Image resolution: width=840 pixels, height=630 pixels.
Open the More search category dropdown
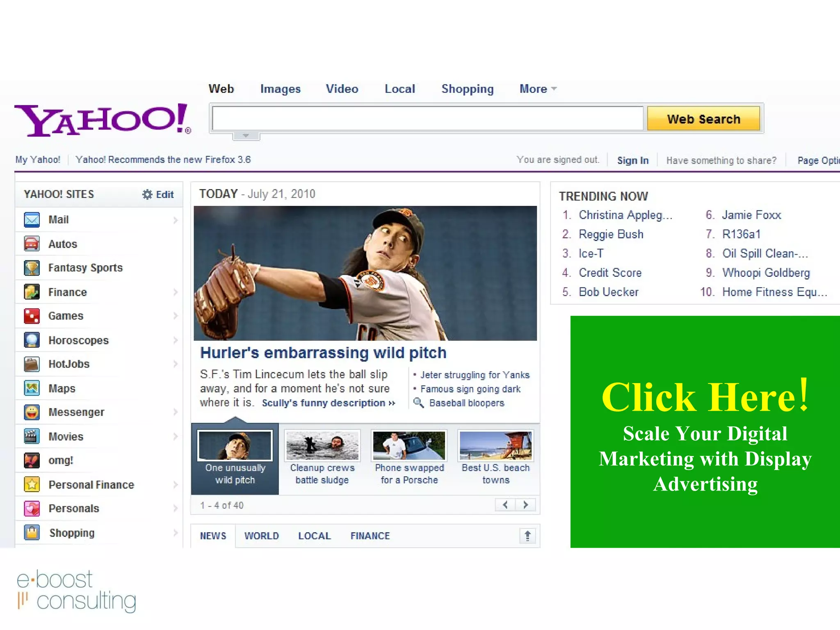tap(538, 89)
